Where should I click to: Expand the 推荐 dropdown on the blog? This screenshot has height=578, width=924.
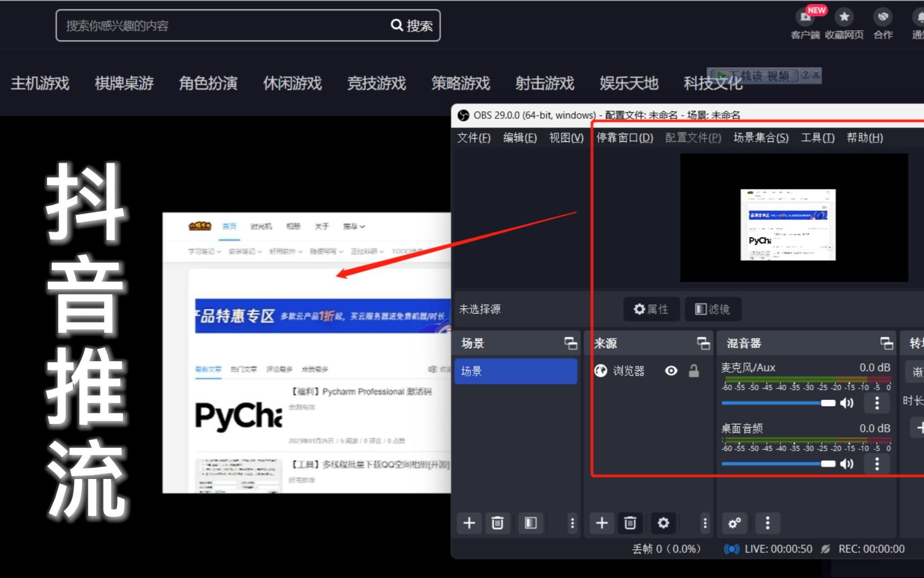pos(354,226)
